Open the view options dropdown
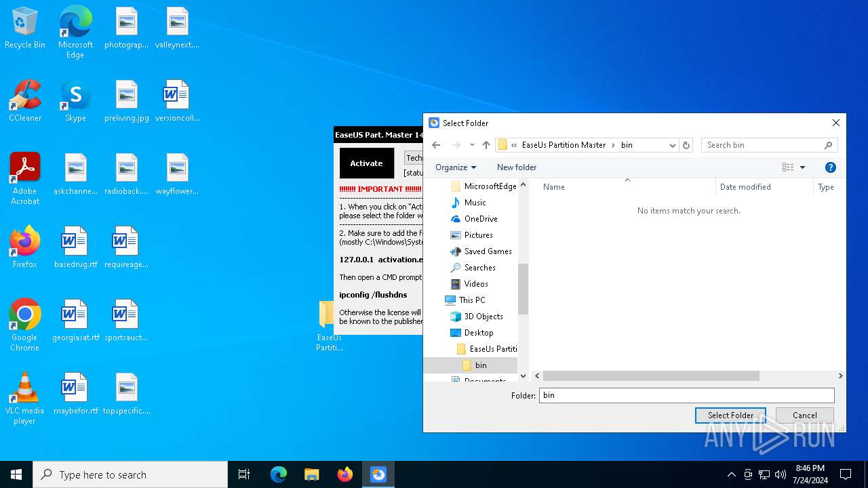The height and width of the screenshot is (488, 868). [x=803, y=167]
